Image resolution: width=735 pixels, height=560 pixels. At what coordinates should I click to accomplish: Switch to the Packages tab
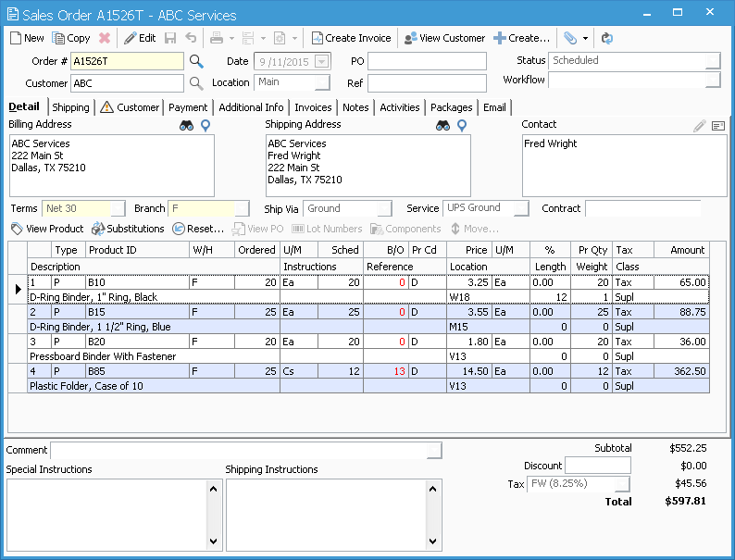[452, 107]
